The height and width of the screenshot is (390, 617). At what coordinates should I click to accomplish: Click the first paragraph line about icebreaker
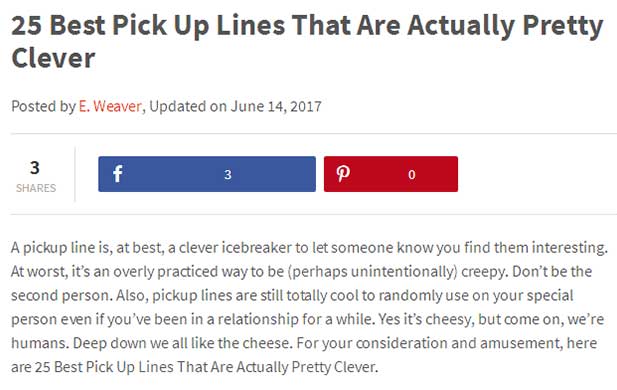tap(309, 248)
